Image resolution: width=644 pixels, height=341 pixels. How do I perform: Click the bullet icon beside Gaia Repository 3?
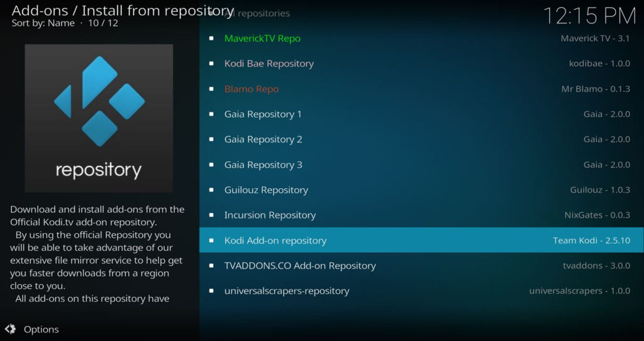(211, 165)
